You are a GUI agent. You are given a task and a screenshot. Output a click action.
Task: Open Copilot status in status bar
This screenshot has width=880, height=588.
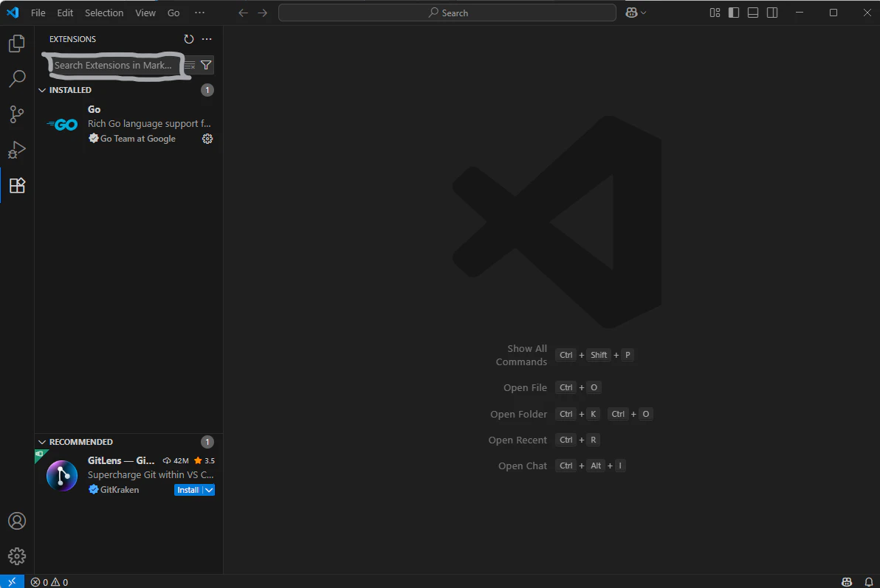click(x=847, y=582)
